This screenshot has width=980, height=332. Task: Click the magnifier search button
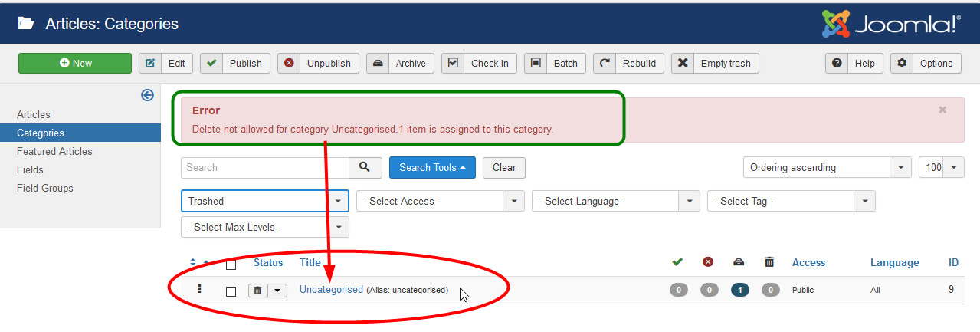coord(365,167)
